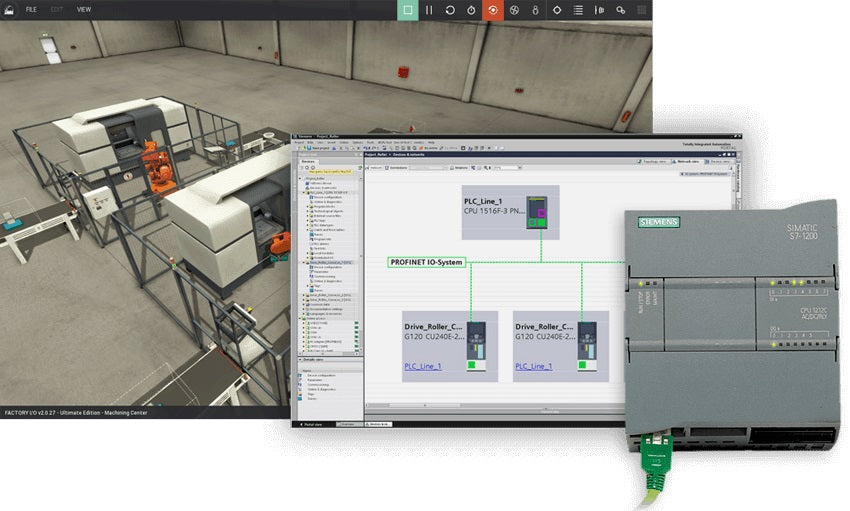Open the list lines icon in toolbar
Screen dimensions: 850x511
578,10
